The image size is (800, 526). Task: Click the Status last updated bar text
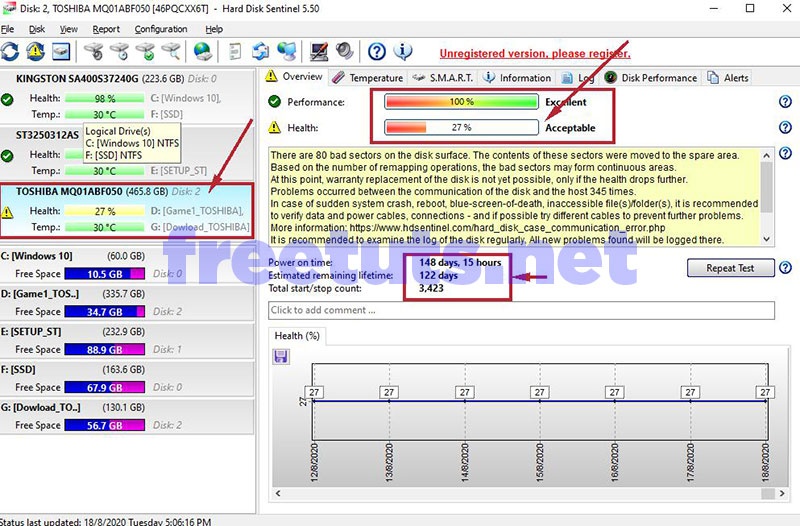click(106, 521)
